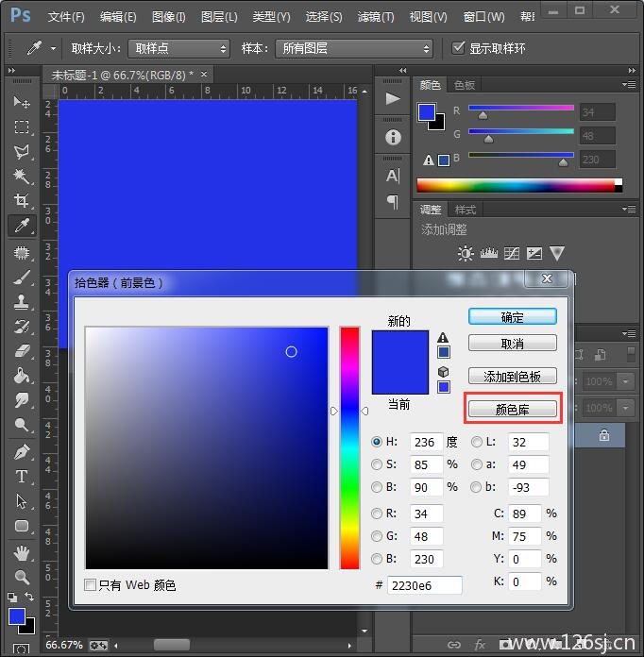Select the Polygonal Lasso tool

coord(22,151)
